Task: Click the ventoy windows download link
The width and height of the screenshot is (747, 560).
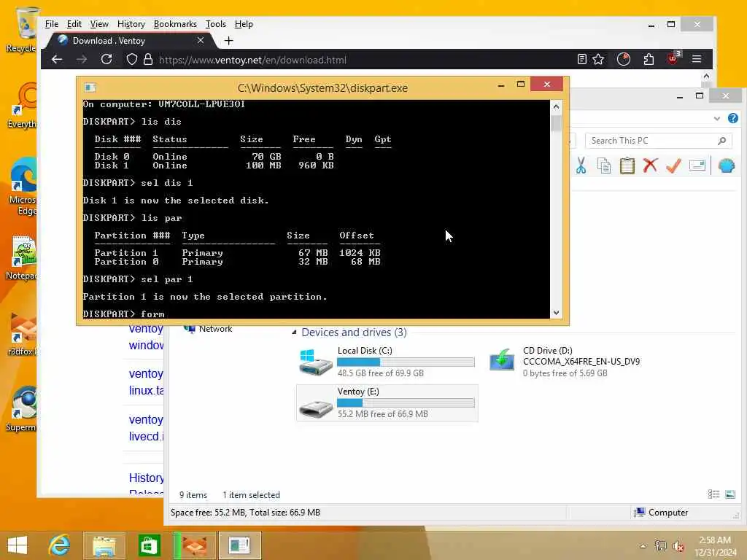Action: coord(146,337)
